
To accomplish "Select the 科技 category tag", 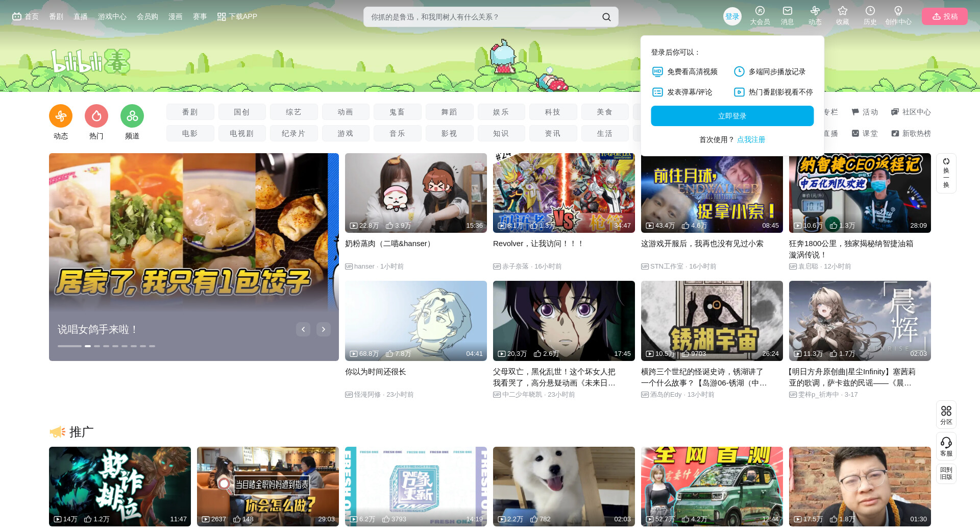I will tap(553, 112).
